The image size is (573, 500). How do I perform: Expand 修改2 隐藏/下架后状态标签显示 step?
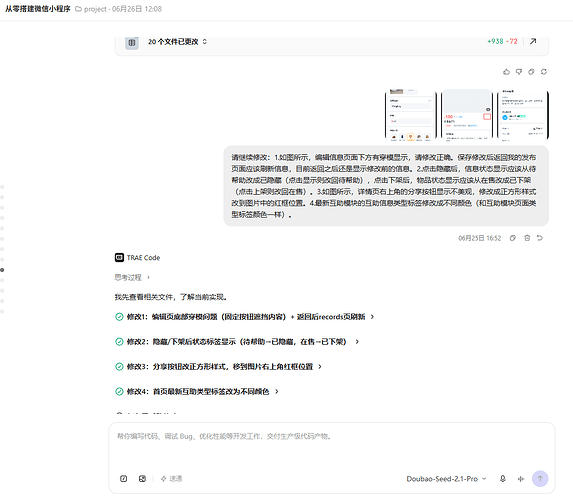[x=357, y=342]
